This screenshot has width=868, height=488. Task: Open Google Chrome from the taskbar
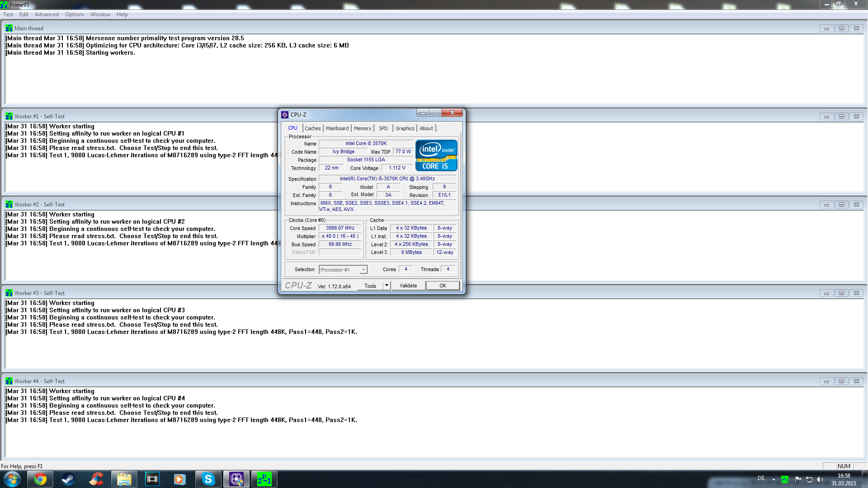tap(40, 479)
